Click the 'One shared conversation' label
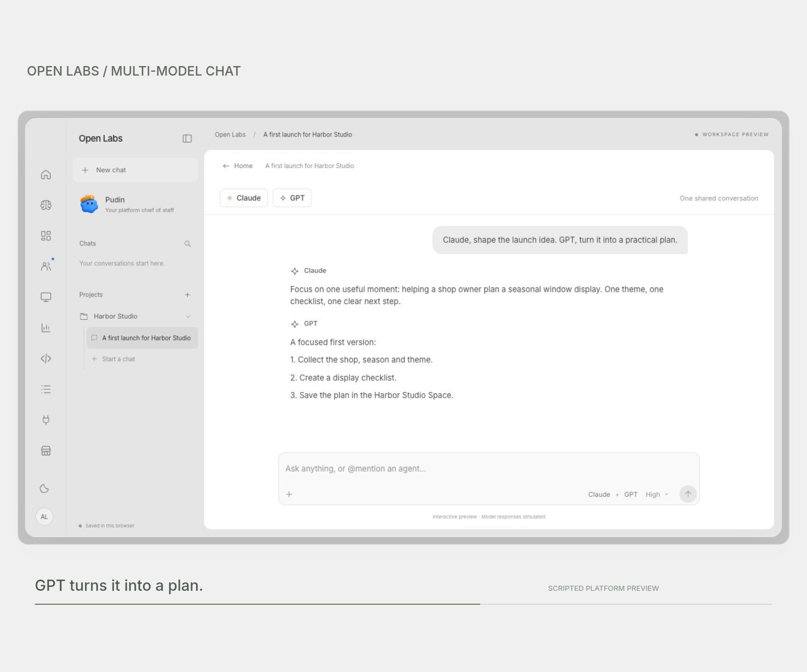The height and width of the screenshot is (672, 807). coord(719,198)
